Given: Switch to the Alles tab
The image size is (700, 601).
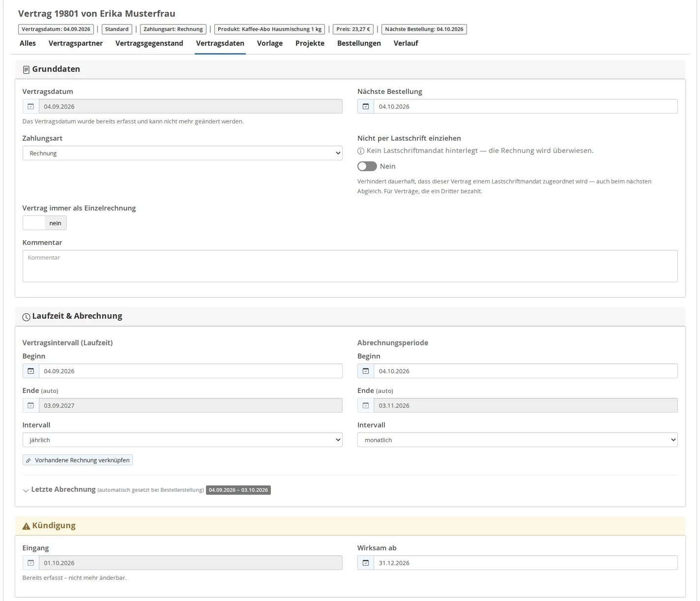Looking at the screenshot, I should click(x=28, y=43).
